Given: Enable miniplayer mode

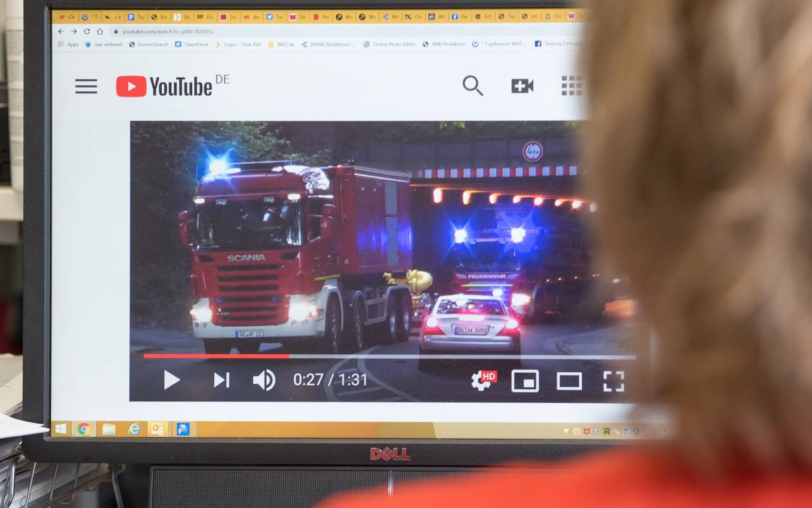Looking at the screenshot, I should tap(525, 381).
